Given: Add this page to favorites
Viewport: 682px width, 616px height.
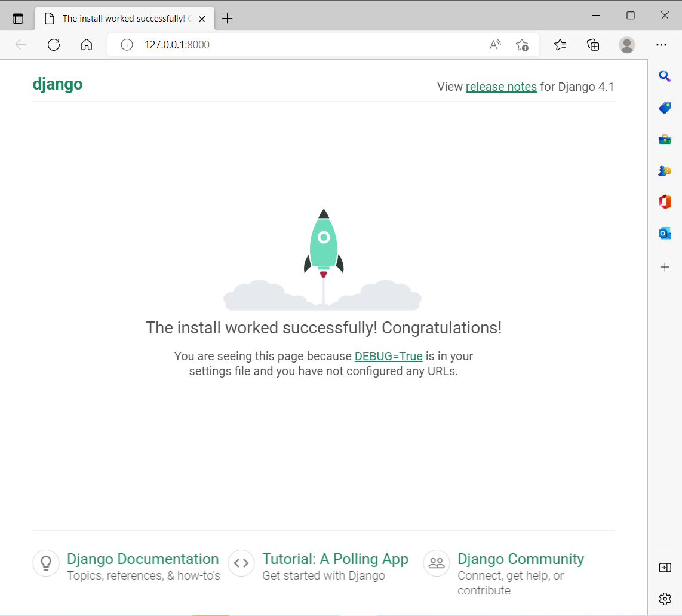Looking at the screenshot, I should [522, 45].
